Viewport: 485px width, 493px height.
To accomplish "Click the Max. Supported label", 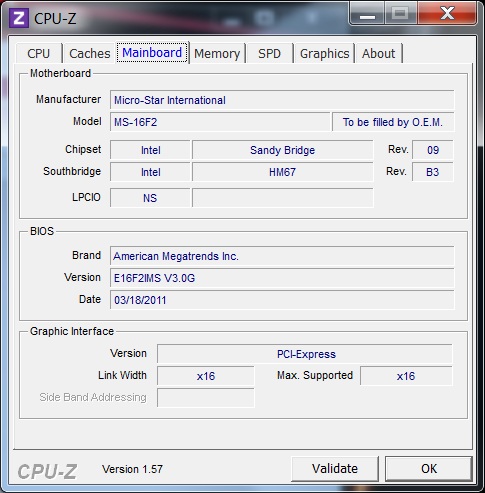I will tap(315, 375).
